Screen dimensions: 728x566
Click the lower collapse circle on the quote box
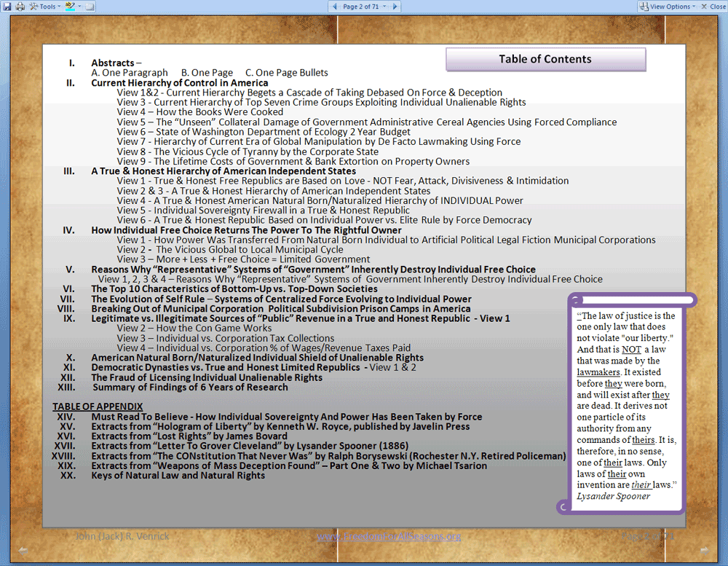coord(564,506)
